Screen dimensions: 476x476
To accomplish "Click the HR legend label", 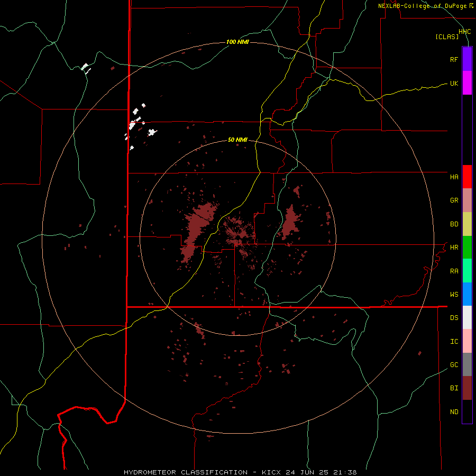I will pyautogui.click(x=454, y=248).
